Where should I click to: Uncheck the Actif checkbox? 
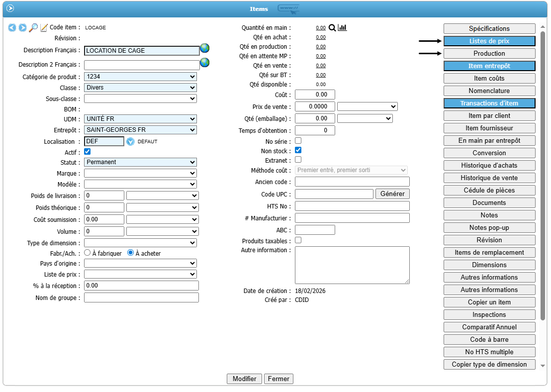tap(88, 152)
